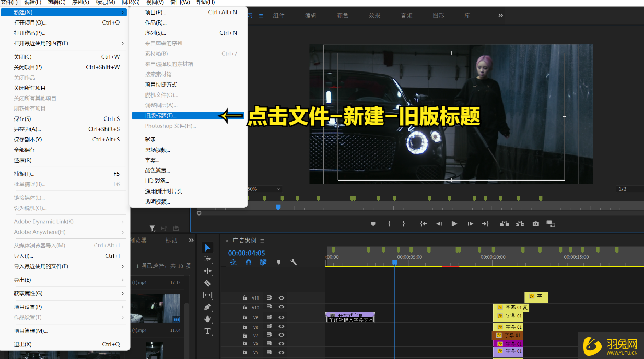644x359 pixels.
Task: Export a frame using the camera icon
Action: coord(535,223)
